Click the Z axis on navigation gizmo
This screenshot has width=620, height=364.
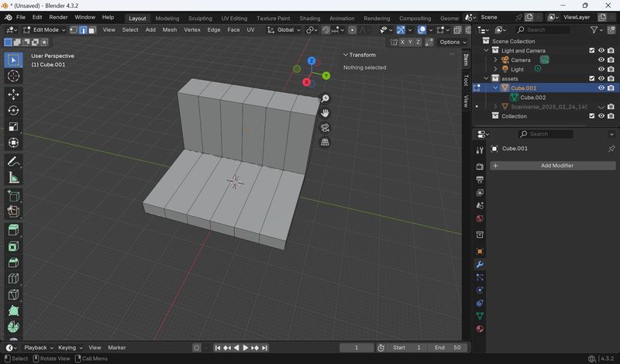(x=312, y=61)
